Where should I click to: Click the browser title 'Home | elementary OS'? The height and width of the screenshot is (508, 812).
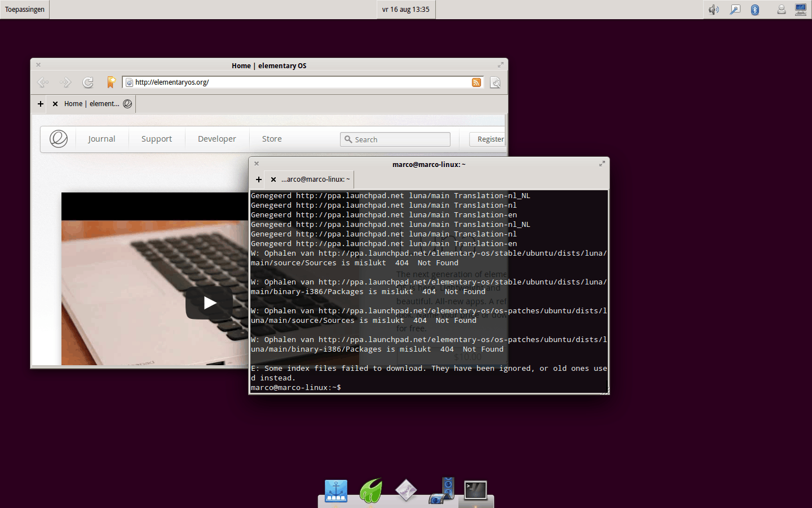pos(269,65)
